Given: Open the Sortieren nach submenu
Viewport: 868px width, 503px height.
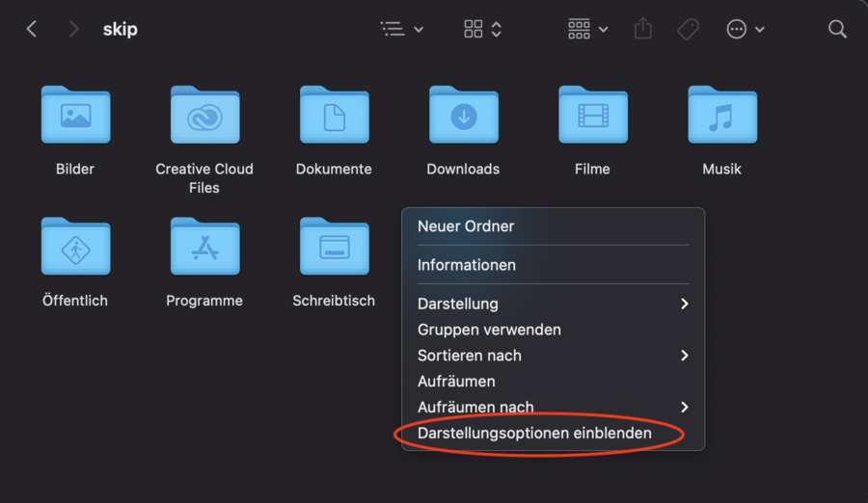Looking at the screenshot, I should click(x=553, y=356).
